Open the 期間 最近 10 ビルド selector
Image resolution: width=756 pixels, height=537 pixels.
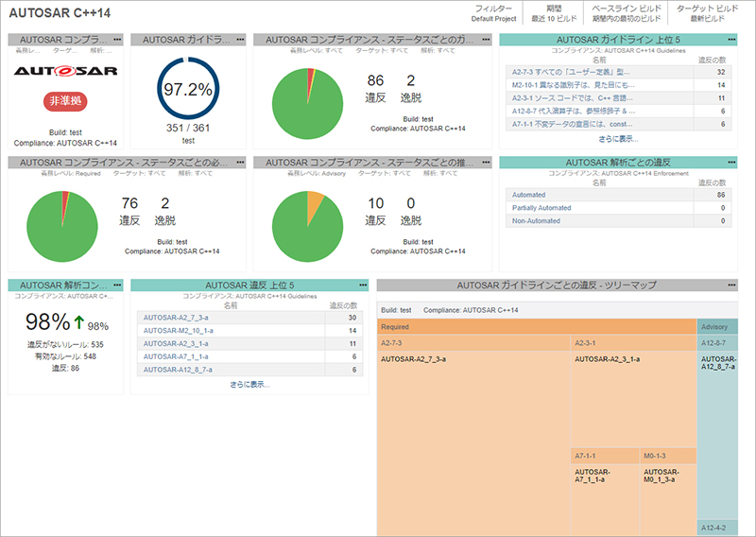tap(554, 13)
